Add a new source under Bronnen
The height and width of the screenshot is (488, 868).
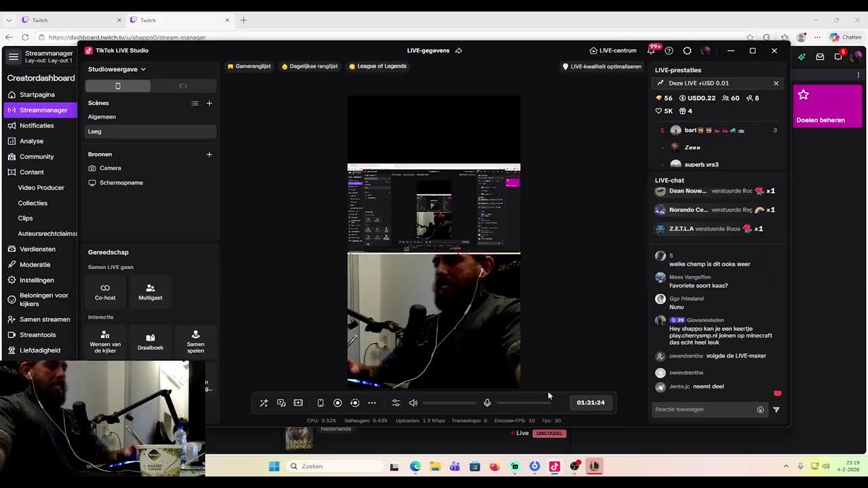[209, 155]
